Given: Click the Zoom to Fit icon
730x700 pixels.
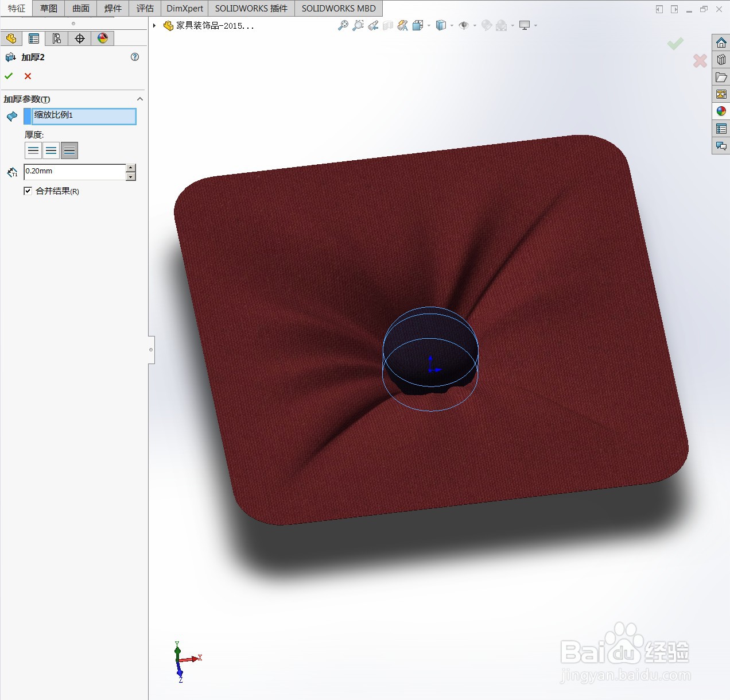Looking at the screenshot, I should pos(343,25).
